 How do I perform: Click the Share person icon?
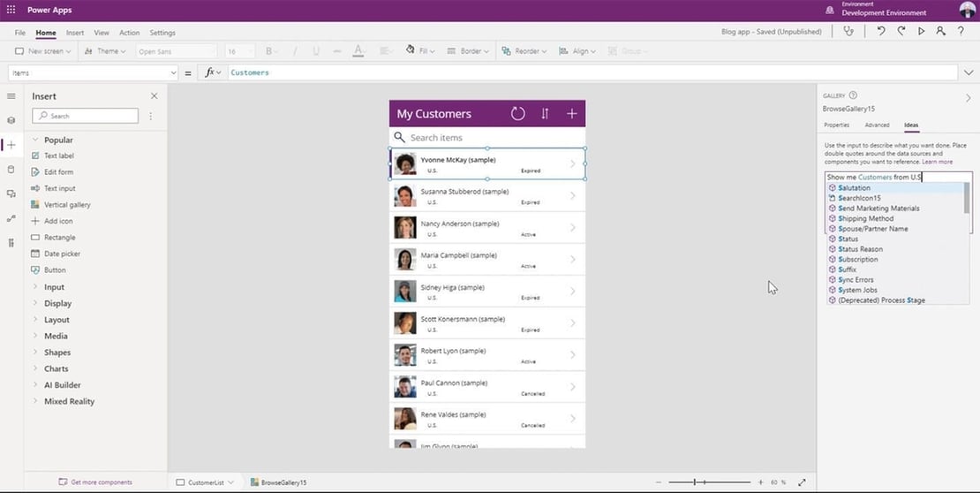940,31
